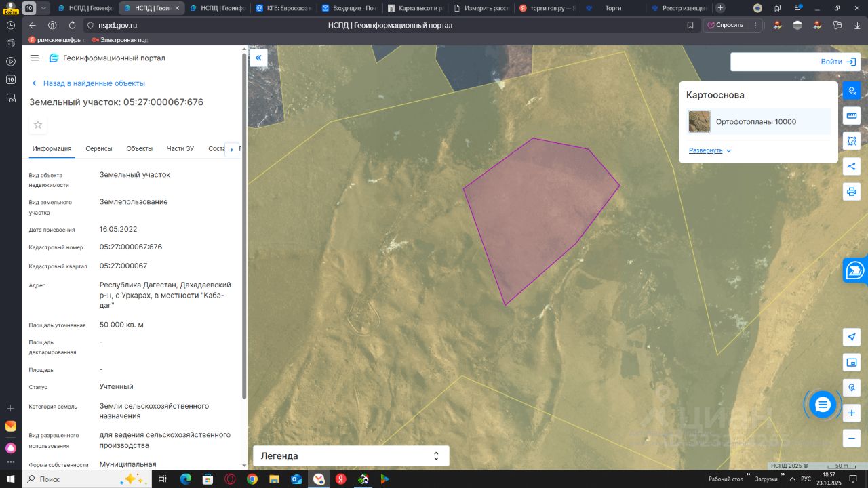The image size is (868, 488).
Task: Open the chat-bot assistant side tab
Action: coord(855,270)
